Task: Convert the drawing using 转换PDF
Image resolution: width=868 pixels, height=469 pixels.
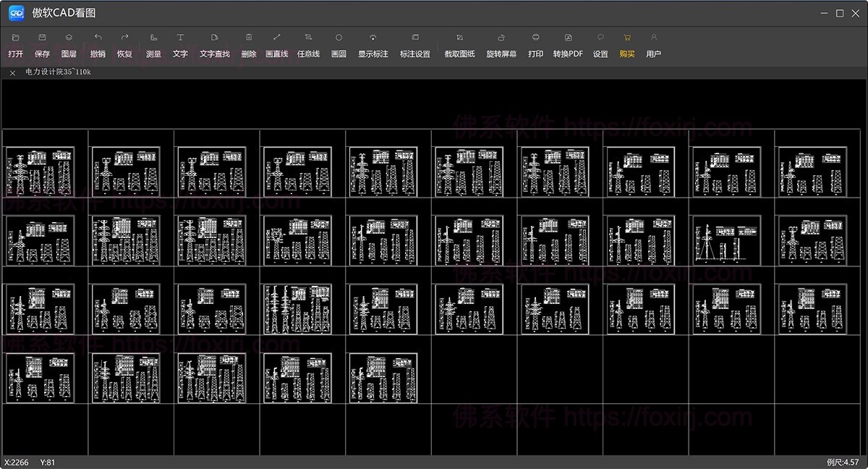Action: [569, 45]
